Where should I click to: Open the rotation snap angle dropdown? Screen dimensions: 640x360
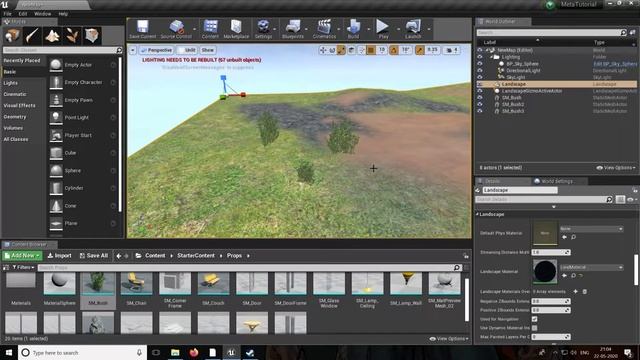point(406,50)
